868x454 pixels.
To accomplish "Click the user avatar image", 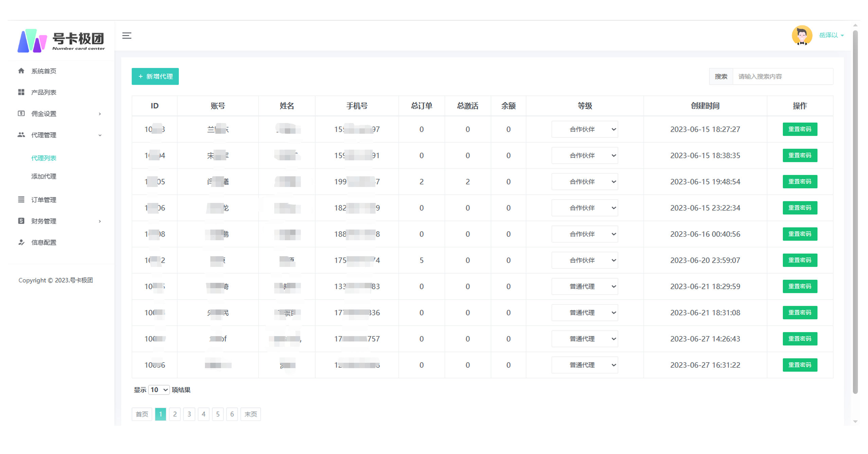I will pos(802,35).
